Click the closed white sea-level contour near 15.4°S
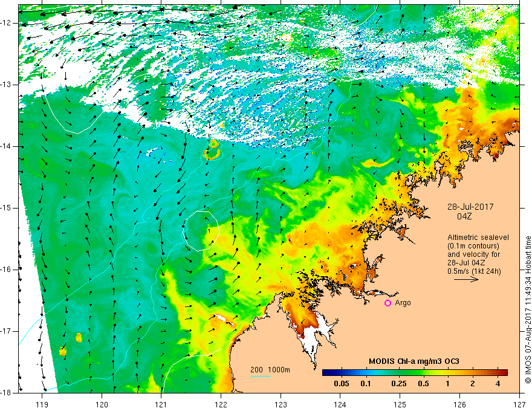 click(x=201, y=231)
